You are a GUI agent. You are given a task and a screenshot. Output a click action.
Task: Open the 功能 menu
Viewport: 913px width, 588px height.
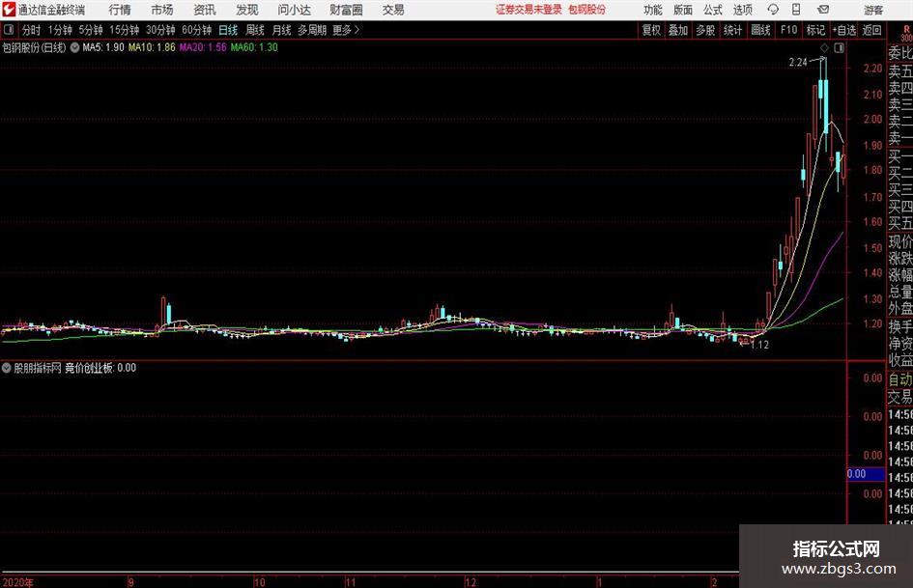[653, 10]
